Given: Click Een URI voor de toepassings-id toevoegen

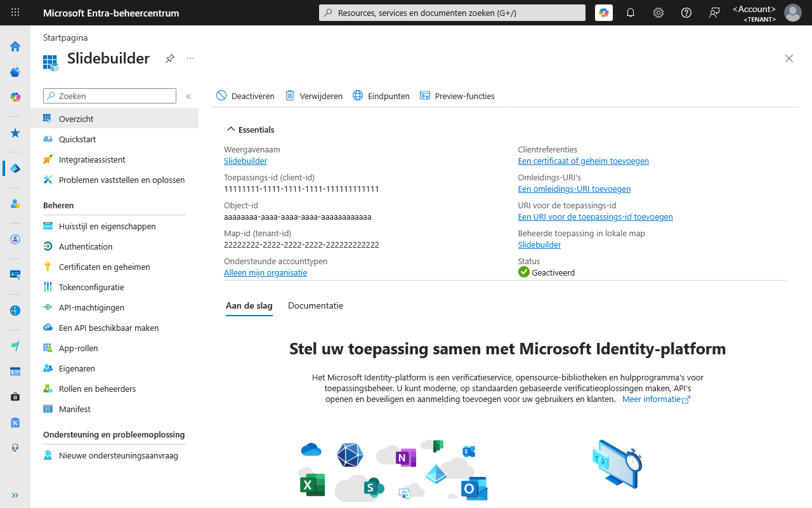Looking at the screenshot, I should (595, 217).
